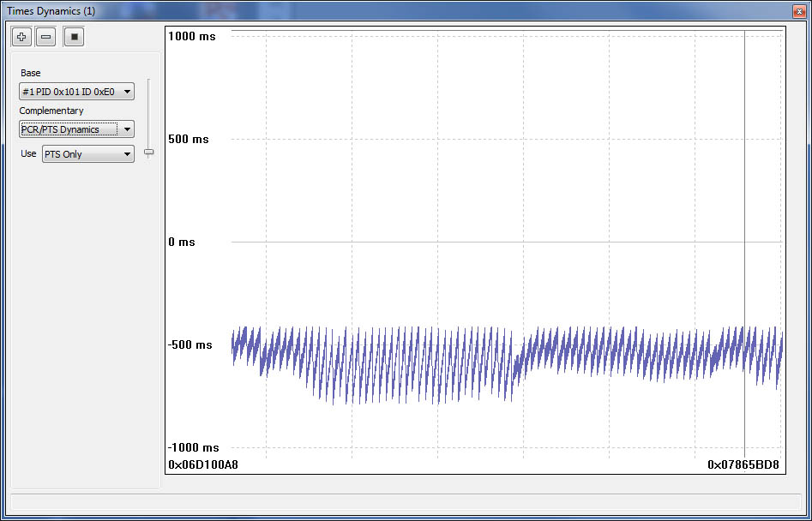Click the Base label
Viewport: 812px width, 521px height.
[31, 73]
